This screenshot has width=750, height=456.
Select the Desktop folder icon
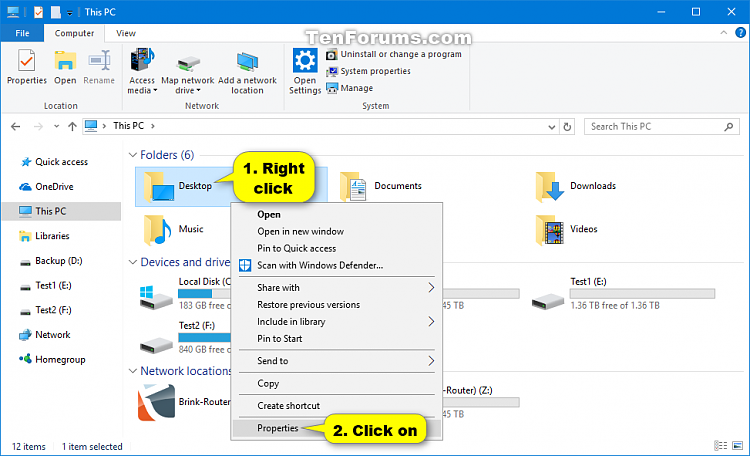[159, 187]
